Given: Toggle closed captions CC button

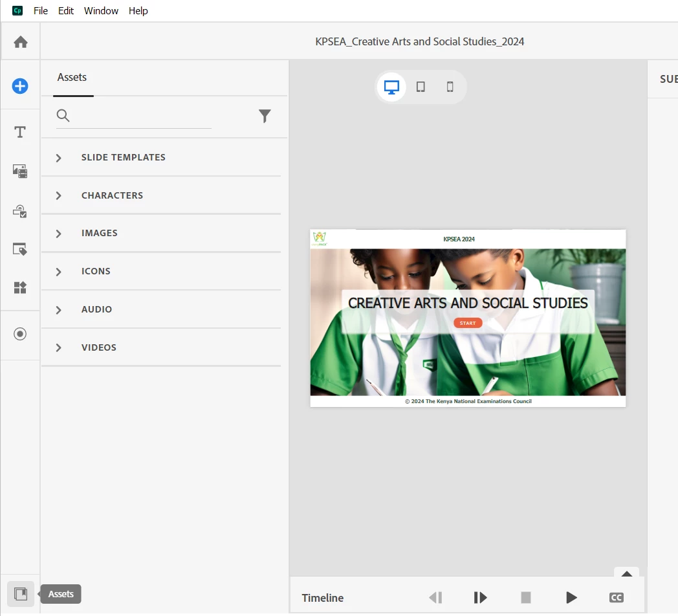Looking at the screenshot, I should tap(617, 598).
